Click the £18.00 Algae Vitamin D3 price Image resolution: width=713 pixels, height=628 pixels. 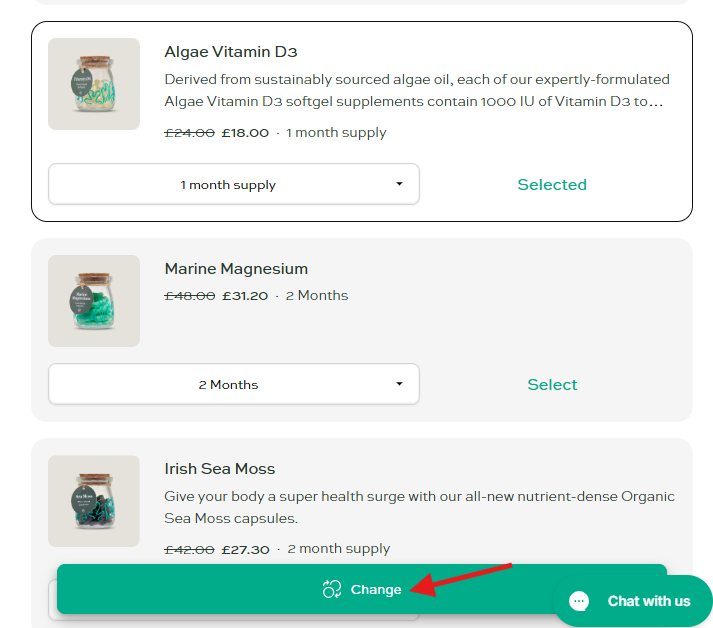click(x=245, y=132)
